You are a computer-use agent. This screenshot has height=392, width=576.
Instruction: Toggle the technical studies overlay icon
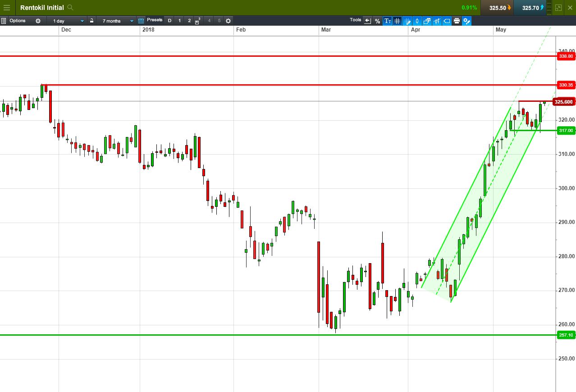coord(437,21)
